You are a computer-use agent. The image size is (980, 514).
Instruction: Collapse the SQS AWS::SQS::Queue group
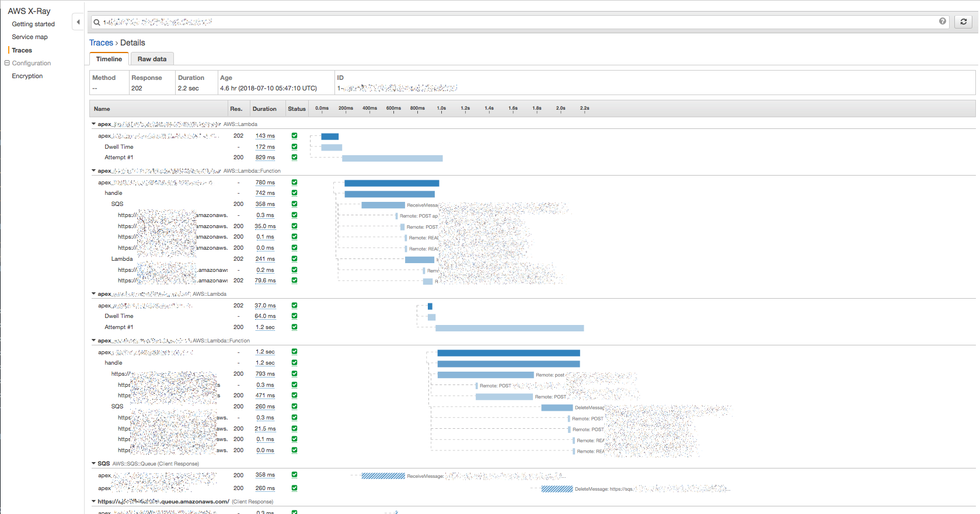(x=93, y=463)
